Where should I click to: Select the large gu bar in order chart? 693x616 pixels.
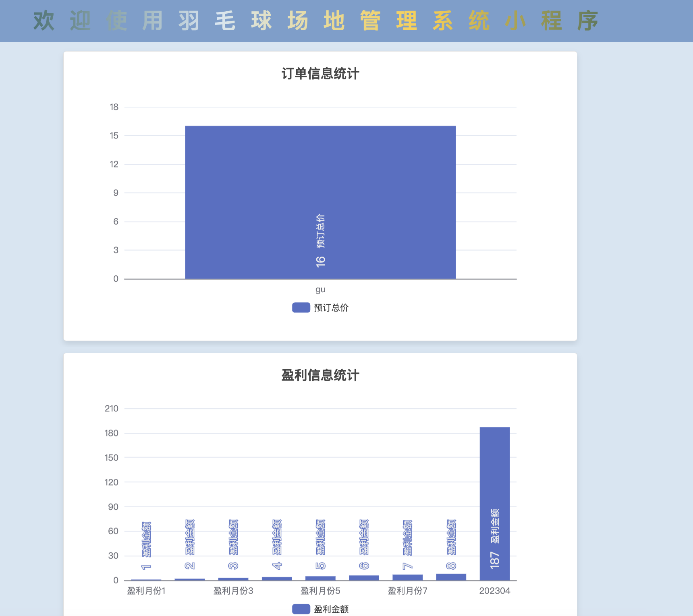pyautogui.click(x=320, y=202)
